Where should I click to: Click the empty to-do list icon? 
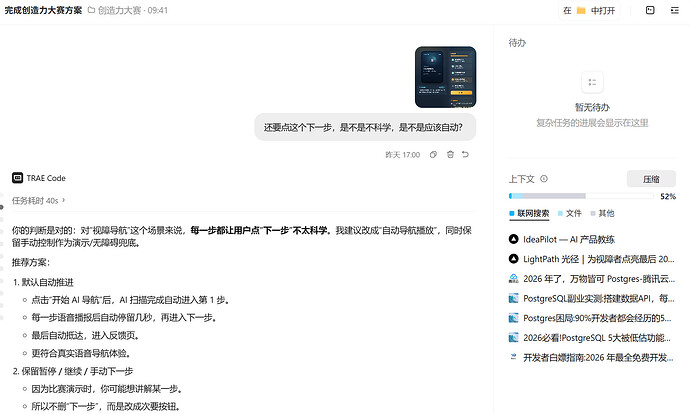(592, 82)
